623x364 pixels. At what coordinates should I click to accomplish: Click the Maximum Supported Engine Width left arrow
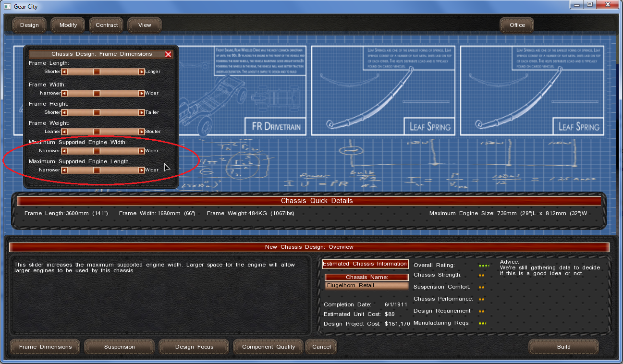click(64, 151)
